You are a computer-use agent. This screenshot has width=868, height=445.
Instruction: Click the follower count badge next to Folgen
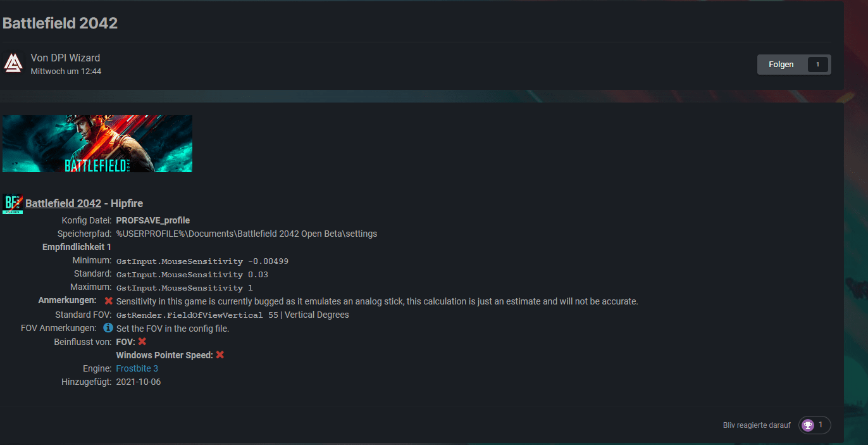pos(817,65)
